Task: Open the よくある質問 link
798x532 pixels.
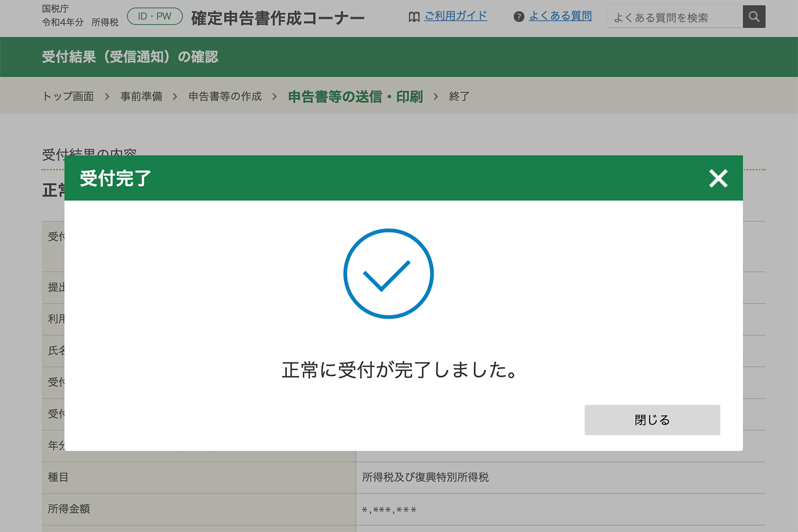Action: pyautogui.click(x=560, y=16)
